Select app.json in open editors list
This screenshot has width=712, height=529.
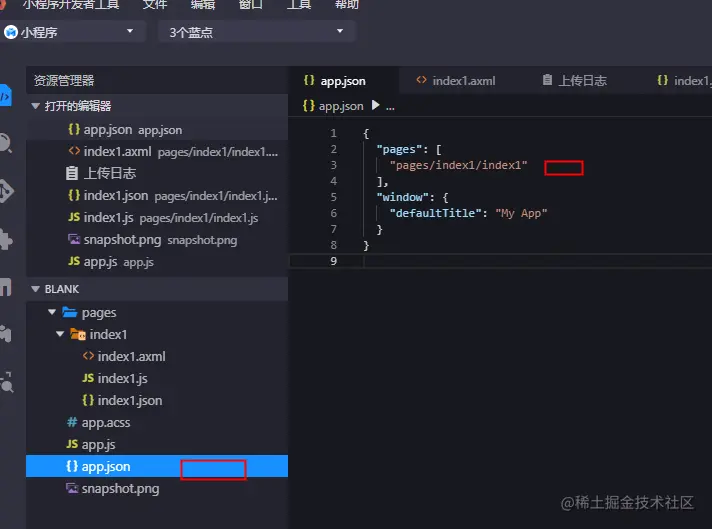coord(157,129)
